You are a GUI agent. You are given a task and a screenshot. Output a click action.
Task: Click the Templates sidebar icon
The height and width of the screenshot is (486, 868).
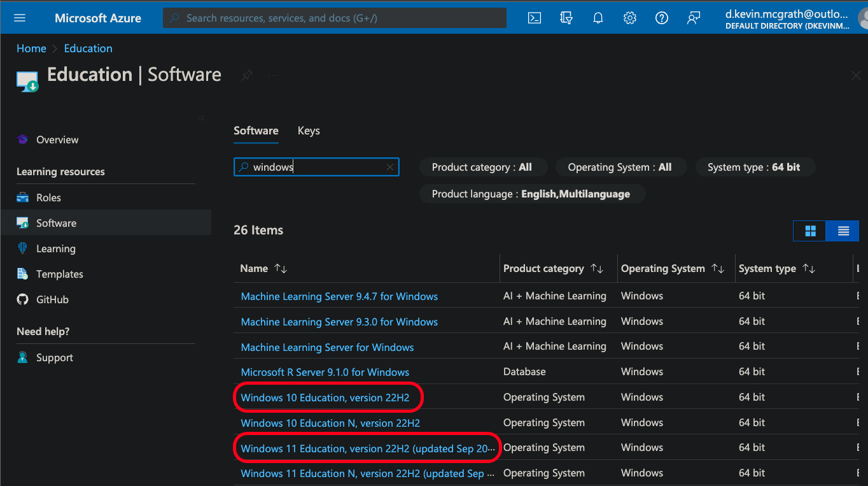point(23,274)
